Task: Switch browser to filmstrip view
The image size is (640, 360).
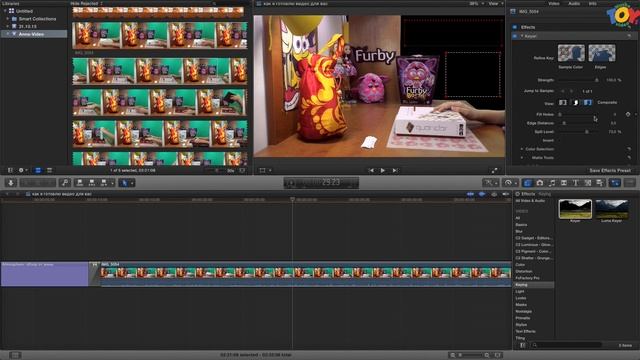Action: click(x=38, y=170)
